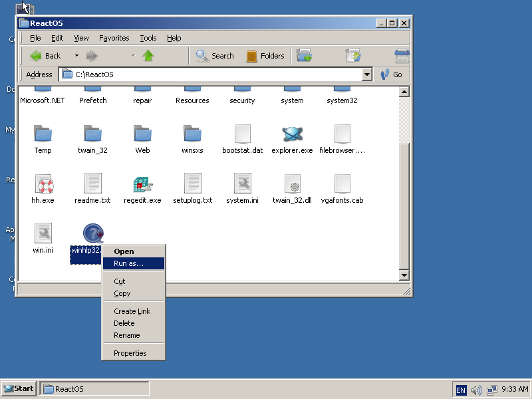Click the network tray icon
Image resolution: width=532 pixels, height=399 pixels.
(492, 390)
